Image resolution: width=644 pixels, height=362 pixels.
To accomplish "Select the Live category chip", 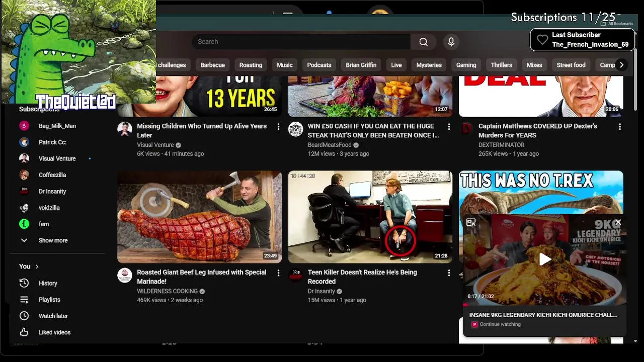I will tap(396, 65).
